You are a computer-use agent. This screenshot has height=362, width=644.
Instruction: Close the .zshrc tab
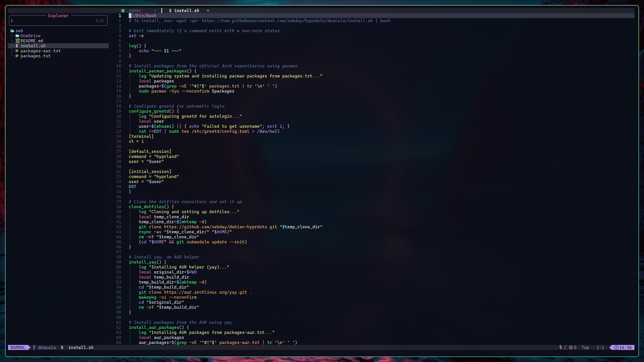tap(155, 11)
